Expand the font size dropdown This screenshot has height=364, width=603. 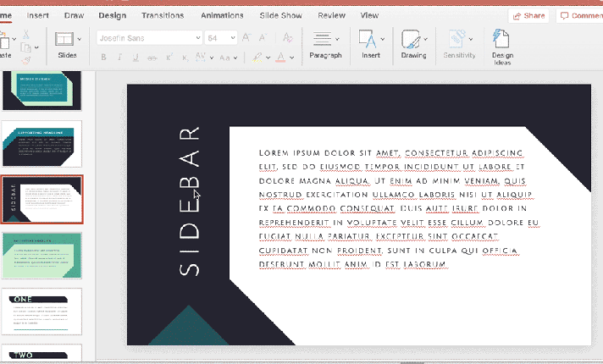coord(233,38)
